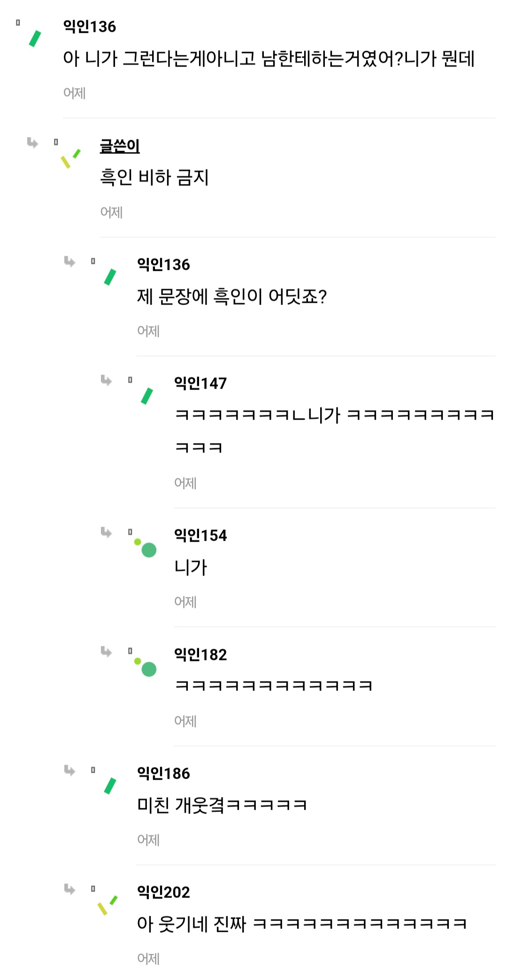Open the 익인154 username
507x980 pixels.
(200, 536)
